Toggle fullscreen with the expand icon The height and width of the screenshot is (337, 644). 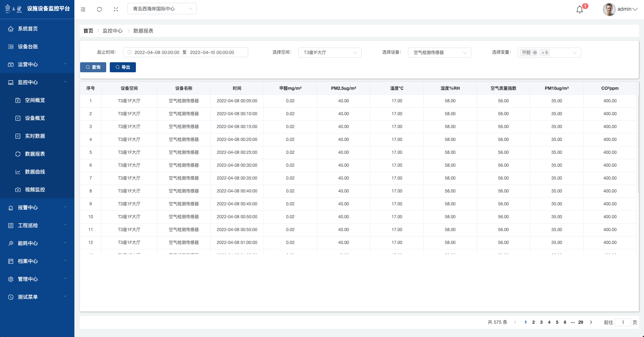[116, 9]
